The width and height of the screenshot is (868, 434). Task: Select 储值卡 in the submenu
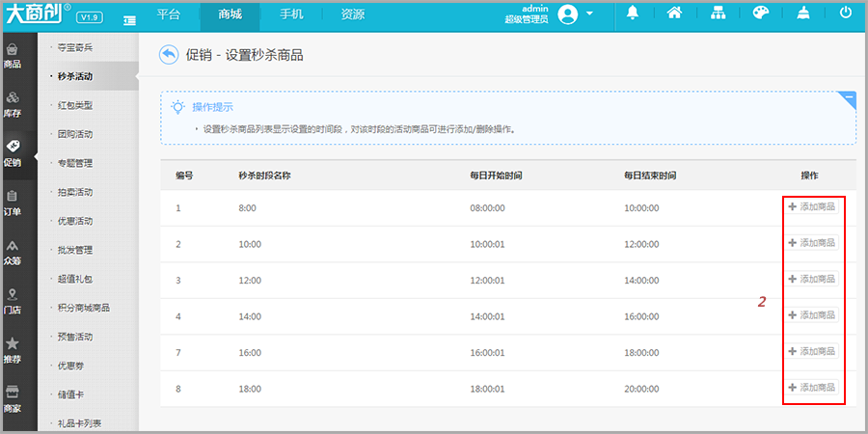coord(70,394)
